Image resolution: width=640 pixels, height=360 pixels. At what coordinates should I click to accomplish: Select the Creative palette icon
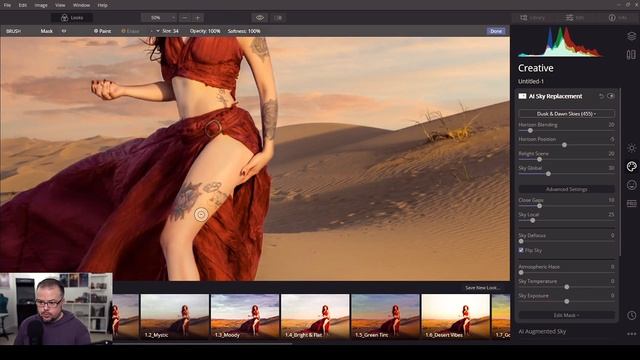coord(631,166)
